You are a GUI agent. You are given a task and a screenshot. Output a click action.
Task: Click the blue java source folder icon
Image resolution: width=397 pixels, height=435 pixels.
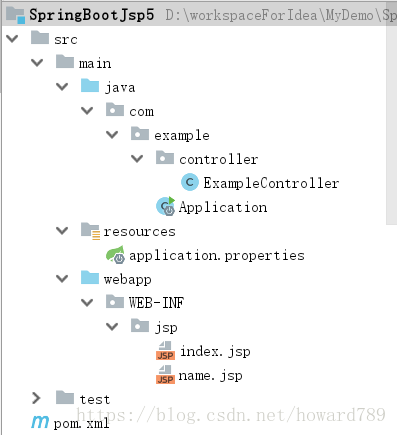point(90,86)
